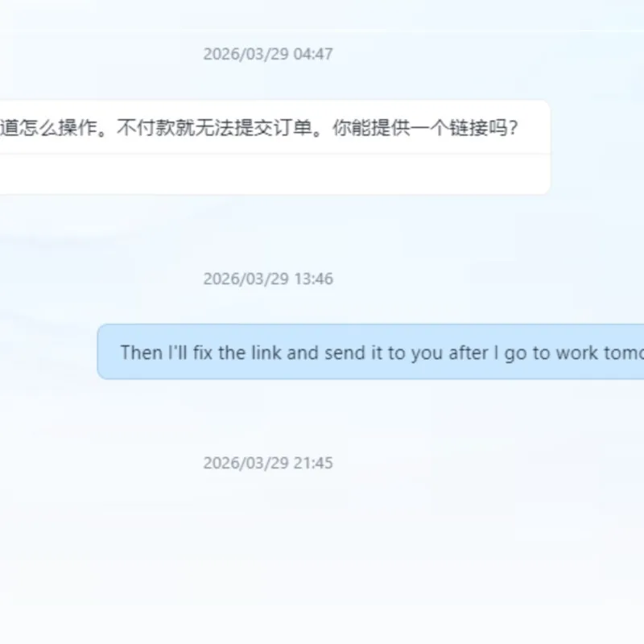The height and width of the screenshot is (644, 644).
Task: Click the 2026/03/29 04:47 timestamp
Action: click(x=268, y=54)
